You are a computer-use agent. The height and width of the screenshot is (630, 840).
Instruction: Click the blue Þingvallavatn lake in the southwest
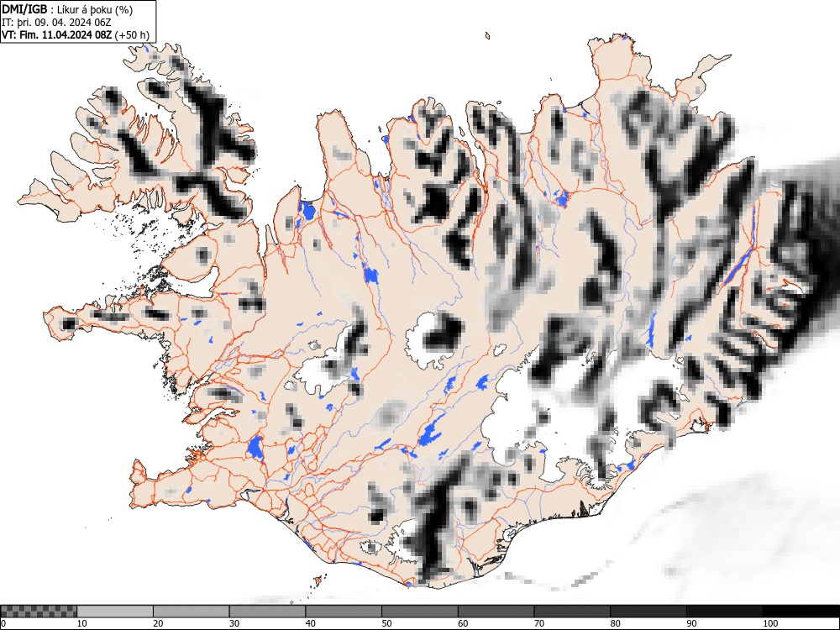(255, 448)
